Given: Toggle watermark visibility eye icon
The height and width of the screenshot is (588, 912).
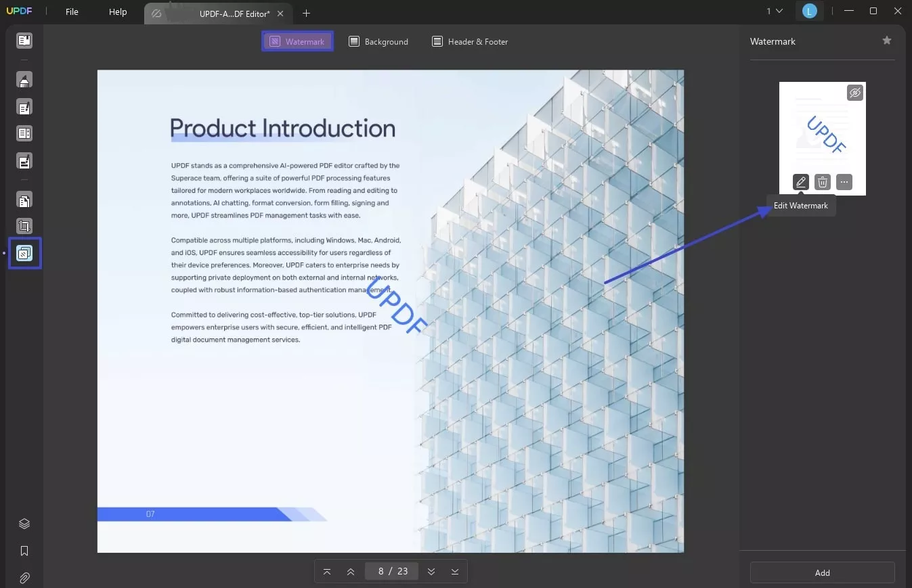Looking at the screenshot, I should pos(855,93).
